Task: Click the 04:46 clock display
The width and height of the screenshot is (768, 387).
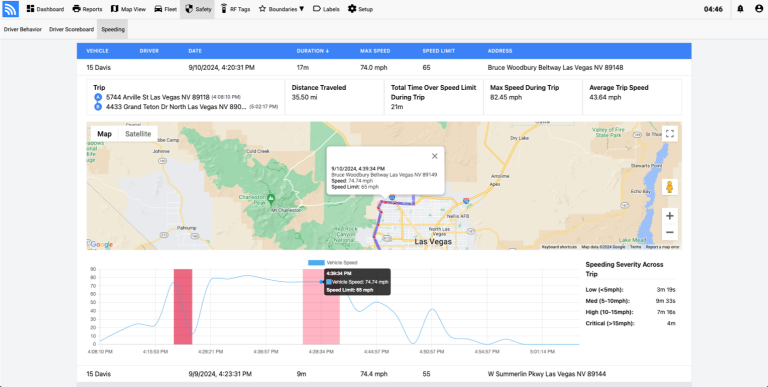Action: [713, 9]
